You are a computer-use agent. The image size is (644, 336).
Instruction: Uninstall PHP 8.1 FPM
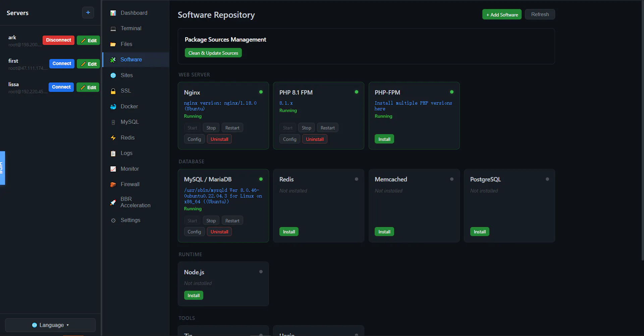coord(315,139)
